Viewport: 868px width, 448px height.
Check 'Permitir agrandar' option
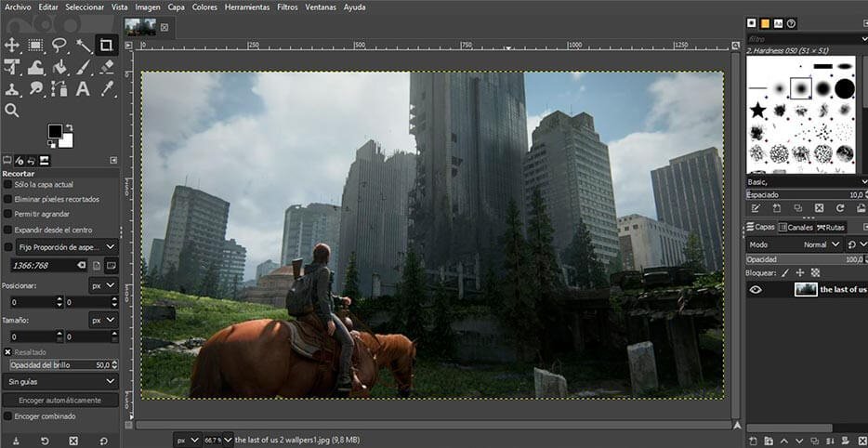point(8,215)
